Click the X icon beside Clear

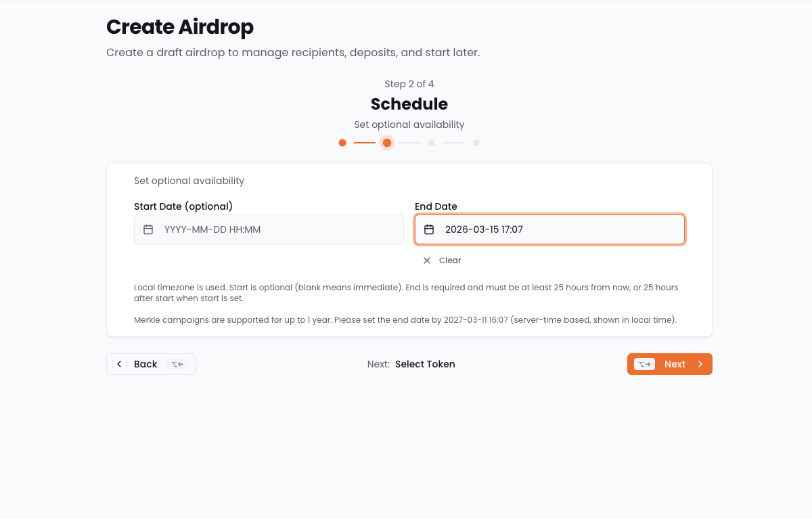[x=427, y=261]
